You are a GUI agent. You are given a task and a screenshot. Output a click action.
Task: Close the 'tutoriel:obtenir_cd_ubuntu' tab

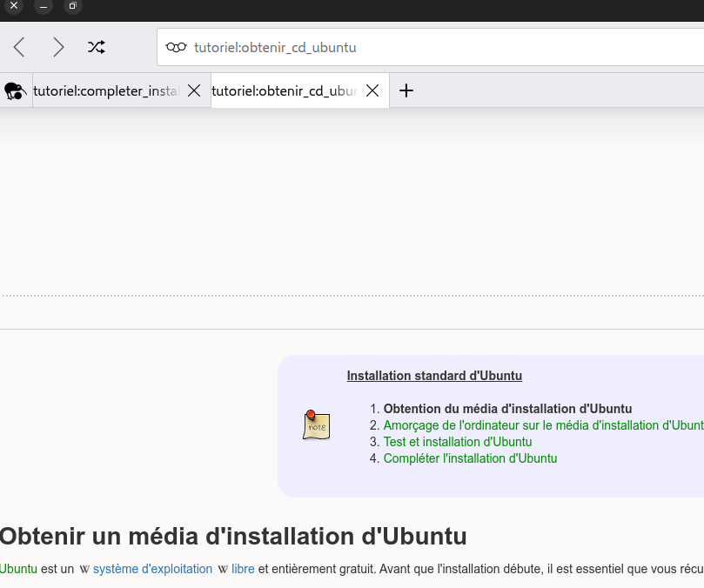coord(372,90)
